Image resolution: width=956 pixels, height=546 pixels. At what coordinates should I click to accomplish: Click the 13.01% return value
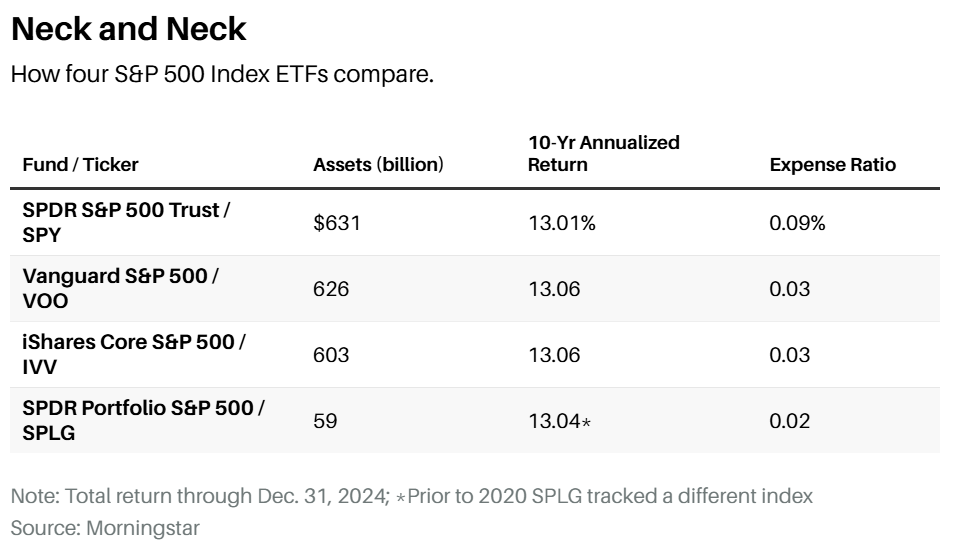pyautogui.click(x=561, y=223)
